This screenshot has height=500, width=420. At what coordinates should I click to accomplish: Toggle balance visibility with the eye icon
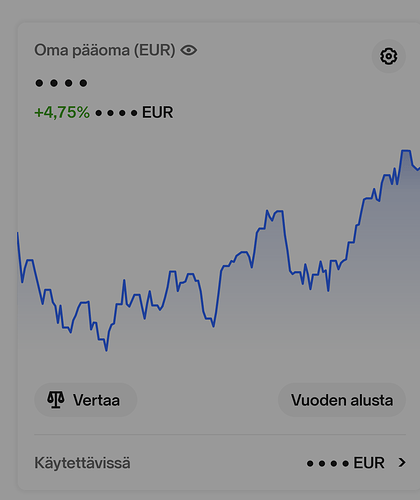189,50
